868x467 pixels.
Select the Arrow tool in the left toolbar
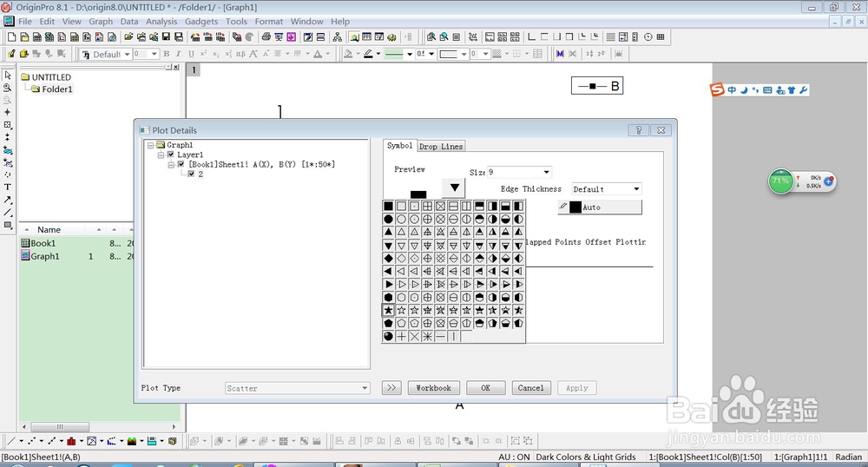pos(8,200)
